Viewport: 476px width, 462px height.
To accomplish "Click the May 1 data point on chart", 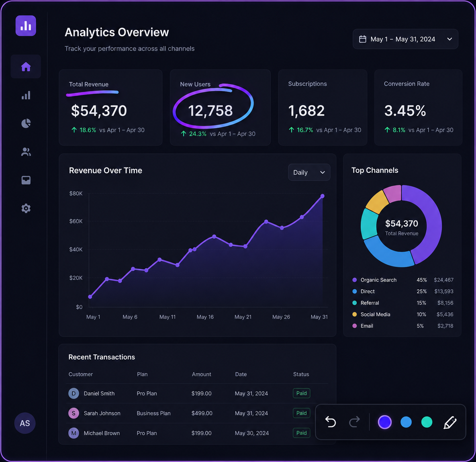I will 90,296.
